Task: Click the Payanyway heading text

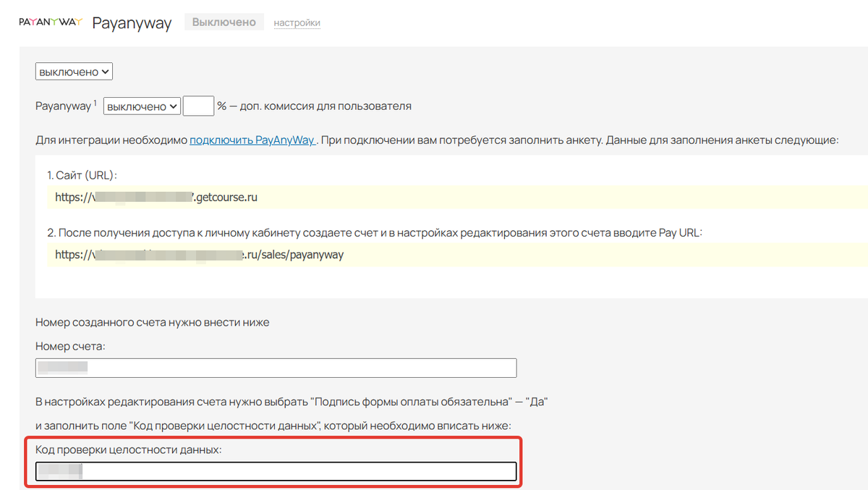Action: 132,23
